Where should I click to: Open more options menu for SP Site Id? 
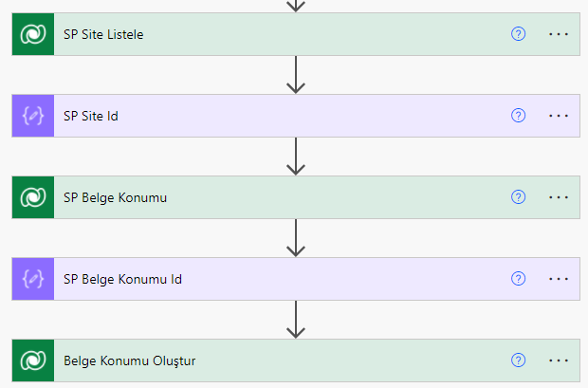coord(559,116)
